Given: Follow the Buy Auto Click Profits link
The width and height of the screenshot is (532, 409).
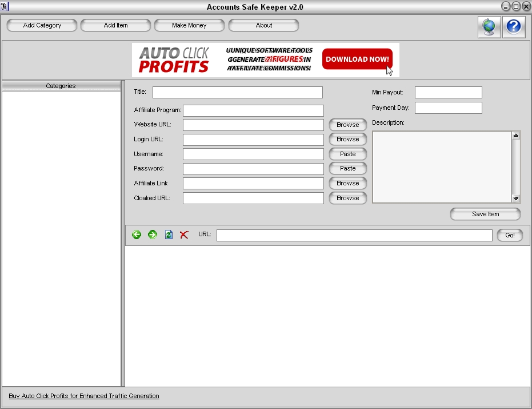Looking at the screenshot, I should [84, 396].
